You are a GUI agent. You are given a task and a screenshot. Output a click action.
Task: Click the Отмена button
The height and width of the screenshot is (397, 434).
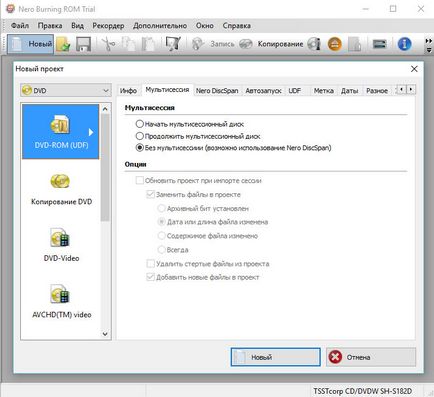371,357
